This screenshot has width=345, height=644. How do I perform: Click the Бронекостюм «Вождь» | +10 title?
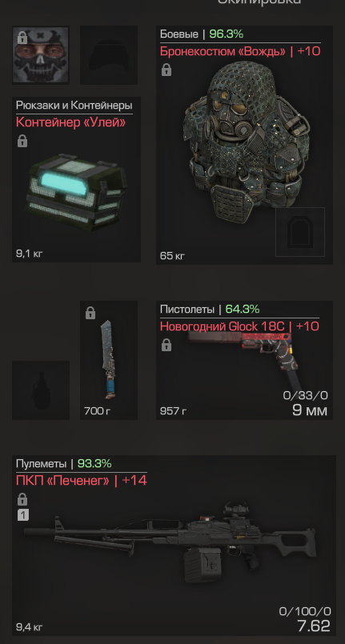(x=240, y=51)
